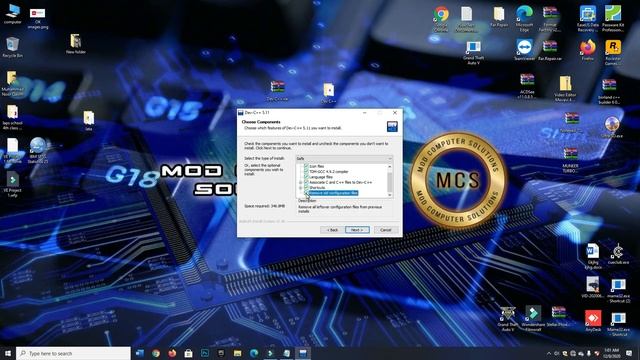Viewport: 640px width, 360px height.
Task: Click the Back button in installer
Action: pyautogui.click(x=332, y=230)
